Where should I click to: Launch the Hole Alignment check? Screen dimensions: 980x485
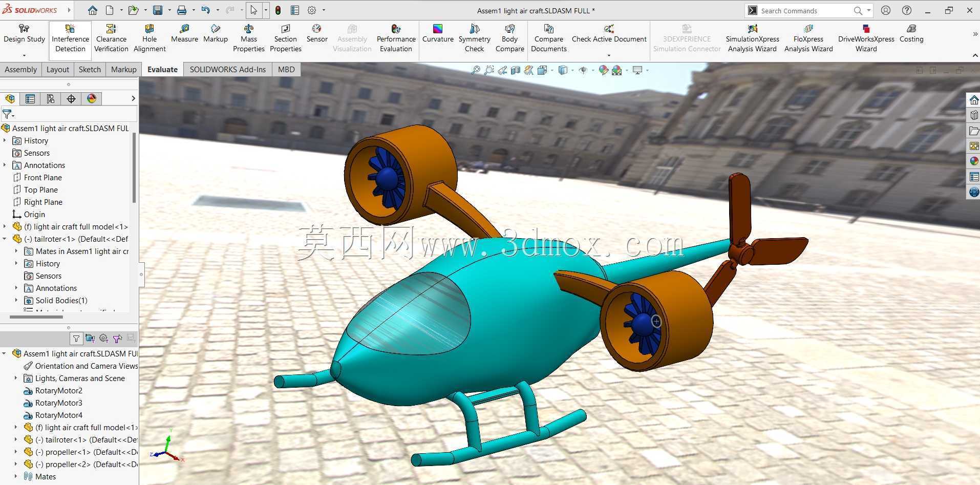(x=150, y=38)
